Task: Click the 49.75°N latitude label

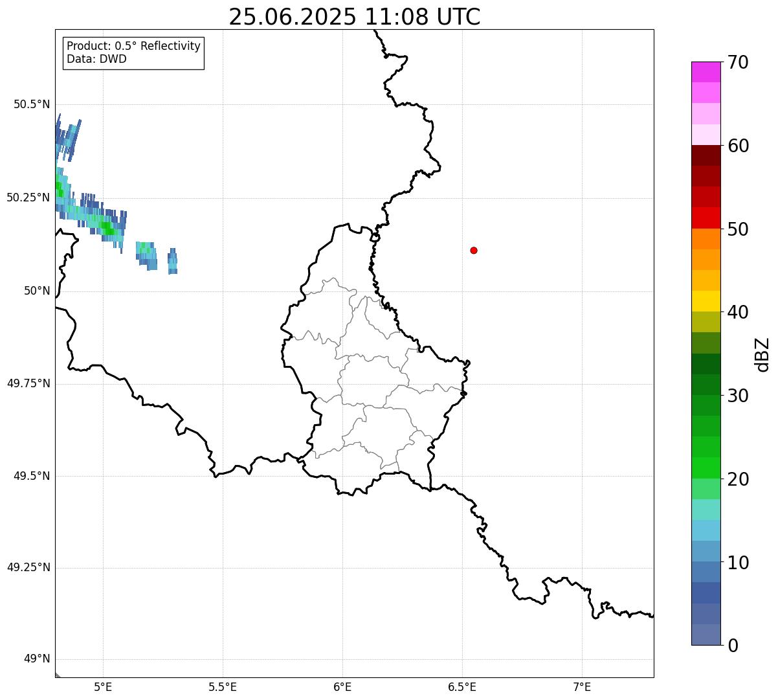Action: point(28,383)
